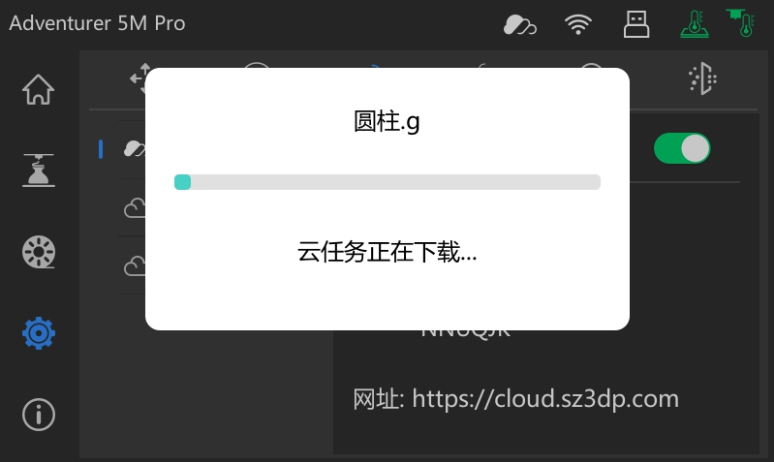Click the download progress bar

[x=387, y=182]
